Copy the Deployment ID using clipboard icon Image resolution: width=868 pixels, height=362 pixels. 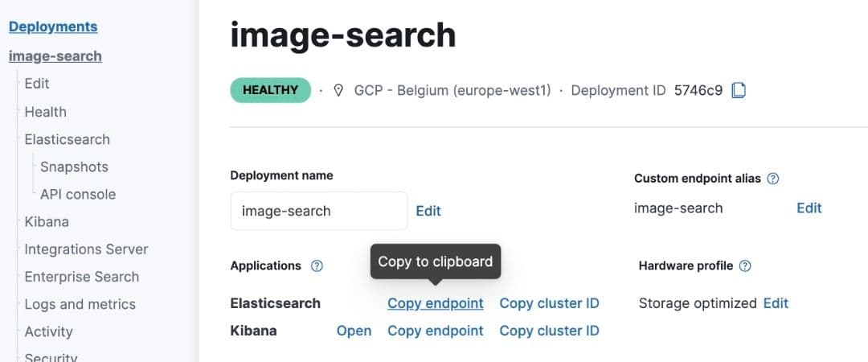(739, 91)
